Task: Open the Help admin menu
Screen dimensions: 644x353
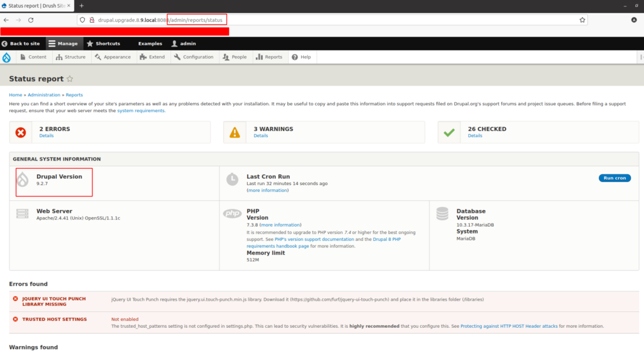Action: [301, 57]
